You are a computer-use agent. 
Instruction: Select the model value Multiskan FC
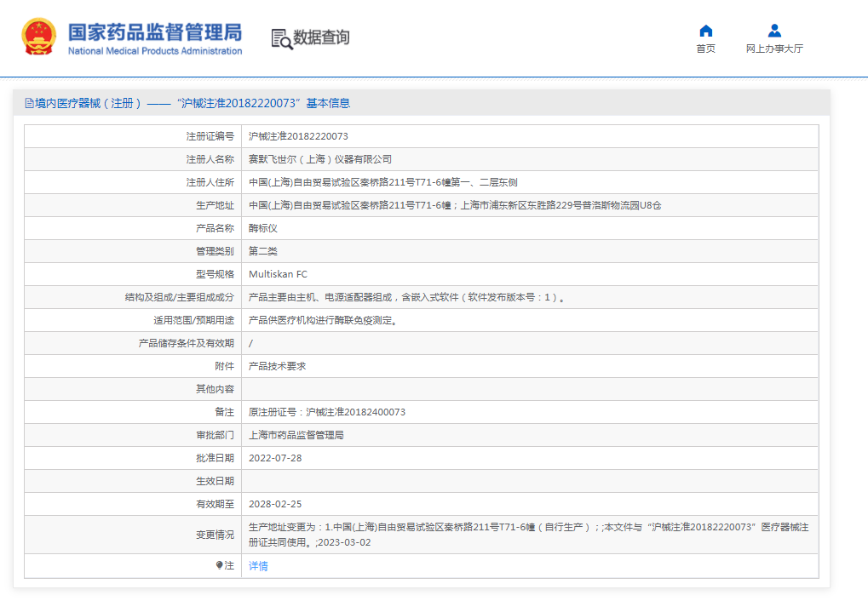[x=278, y=274]
